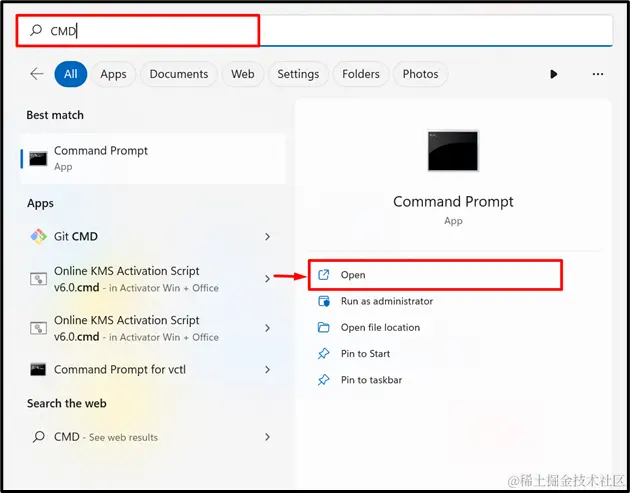Click the first Online KMS Activation Script icon

38,279
